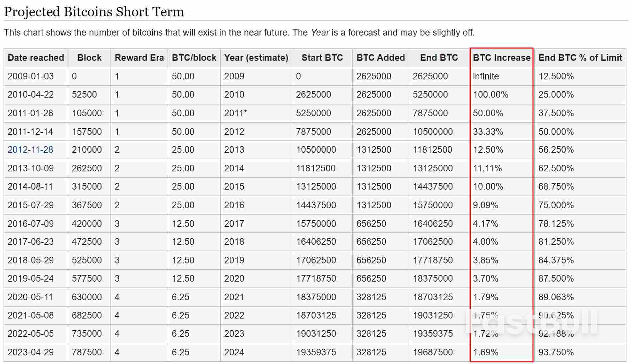Select the 'End BTC' column header
The width and height of the screenshot is (631, 364).
[x=439, y=58]
